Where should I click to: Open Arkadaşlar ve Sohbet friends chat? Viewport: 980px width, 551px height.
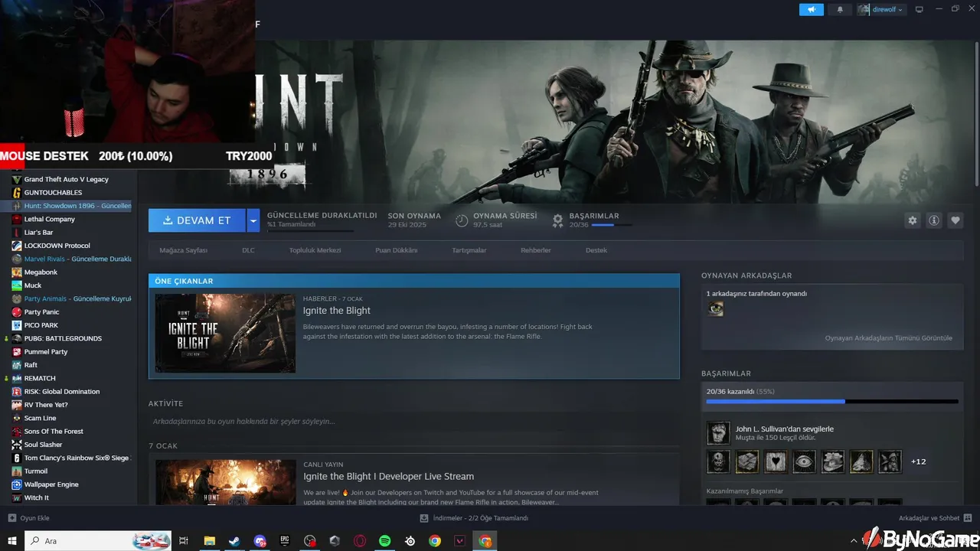point(936,518)
